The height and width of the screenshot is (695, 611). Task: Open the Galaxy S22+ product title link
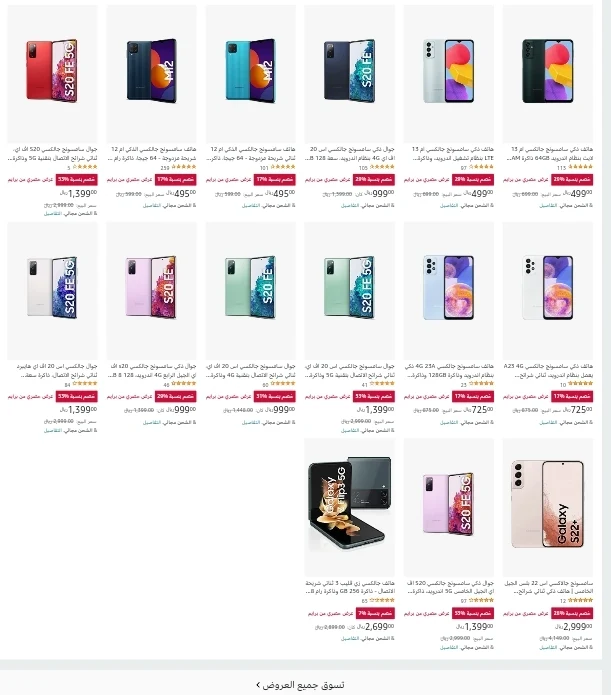point(548,587)
